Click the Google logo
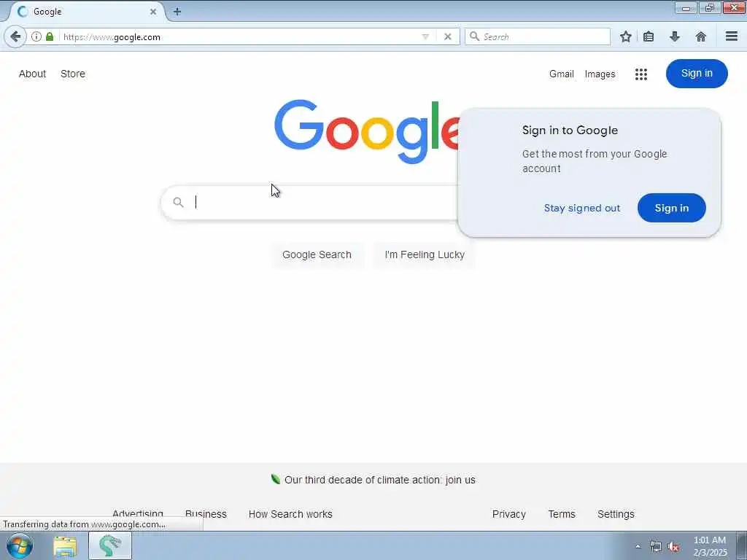 click(x=367, y=131)
